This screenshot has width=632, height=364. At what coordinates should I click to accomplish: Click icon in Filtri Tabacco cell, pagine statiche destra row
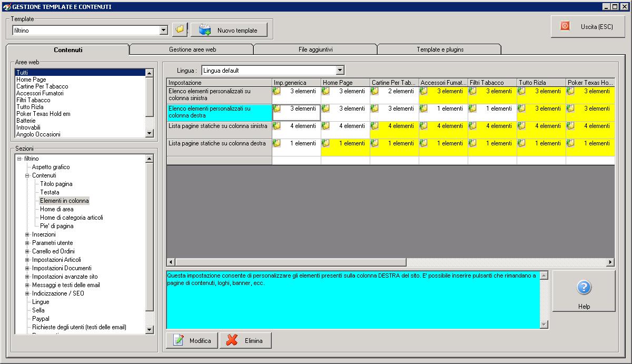coord(472,143)
